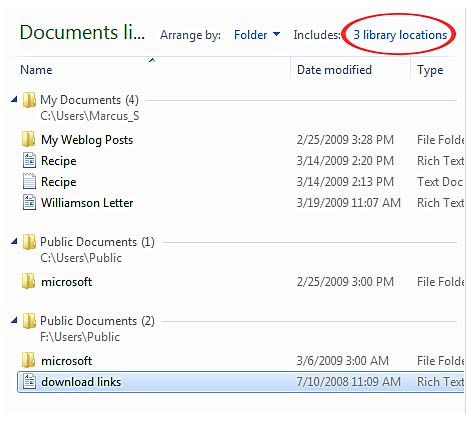
Task: Open the 3 library locations link
Action: click(x=400, y=35)
